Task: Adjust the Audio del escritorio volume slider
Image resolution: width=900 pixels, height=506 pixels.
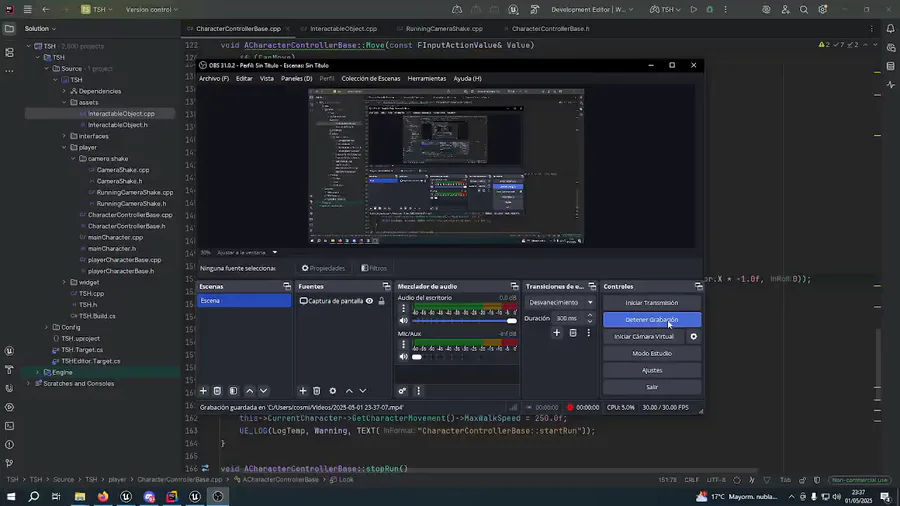Action: (464, 321)
